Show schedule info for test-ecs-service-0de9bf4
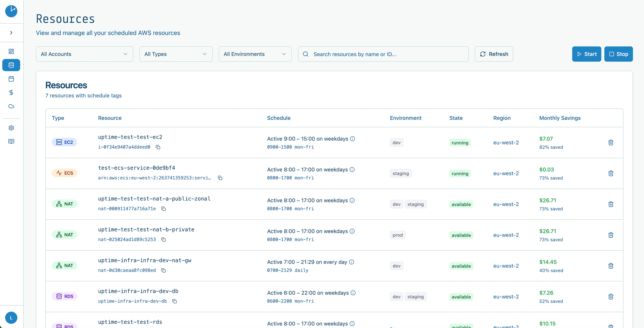 352,170
